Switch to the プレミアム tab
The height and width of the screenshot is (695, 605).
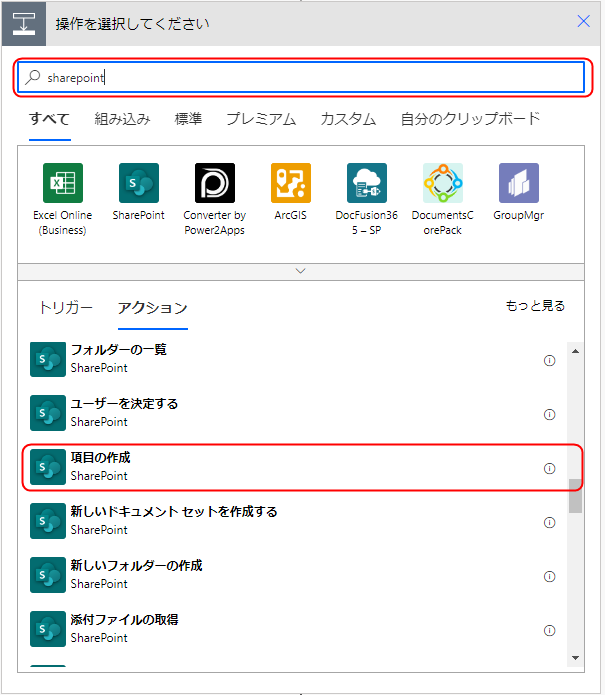point(261,119)
